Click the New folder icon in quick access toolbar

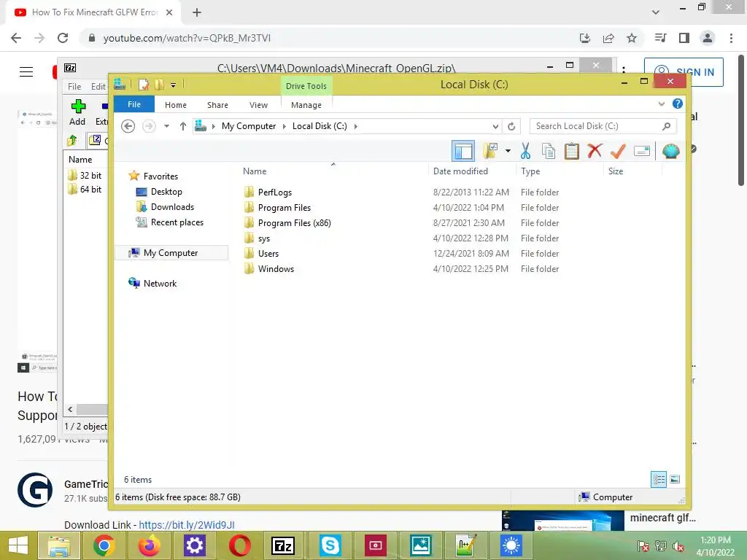[x=159, y=85]
